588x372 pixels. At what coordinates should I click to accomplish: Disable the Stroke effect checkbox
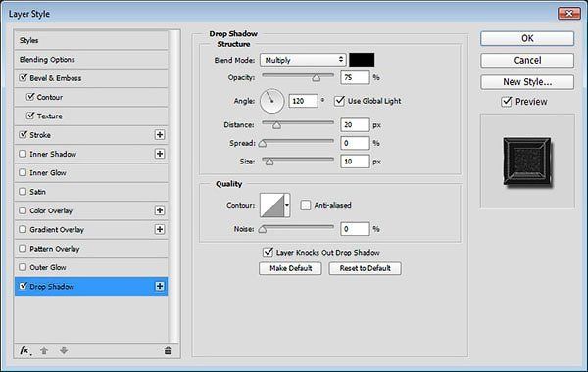23,134
